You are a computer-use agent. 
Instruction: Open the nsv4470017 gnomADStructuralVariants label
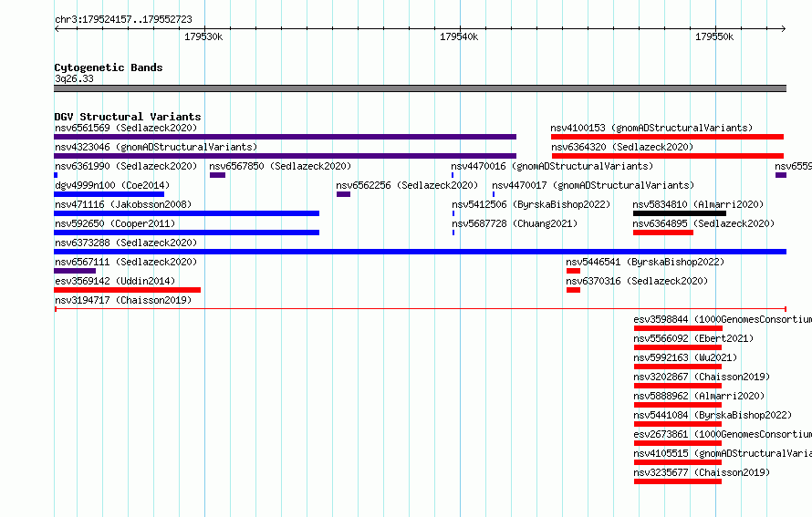click(593, 185)
